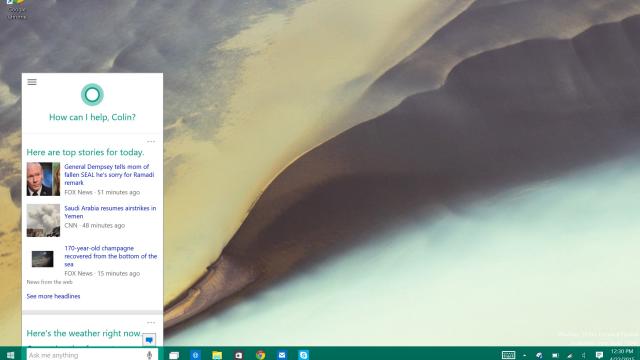The width and height of the screenshot is (640, 360).
Task: Click 'News from the web' label
Action: coord(49,282)
